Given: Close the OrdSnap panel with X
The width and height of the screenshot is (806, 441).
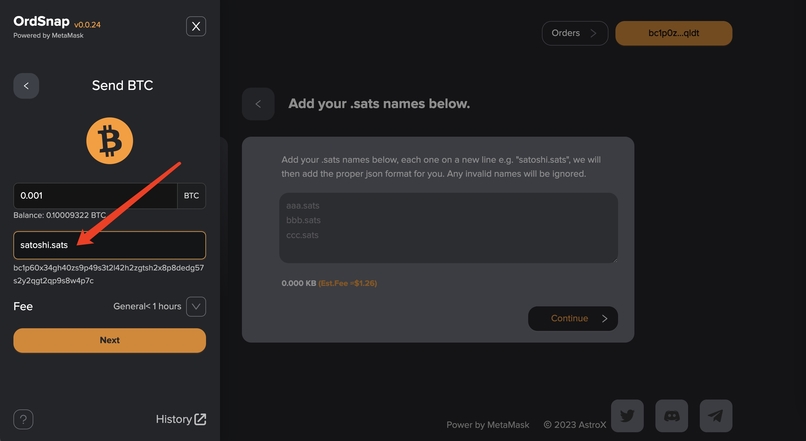Looking at the screenshot, I should click(196, 26).
